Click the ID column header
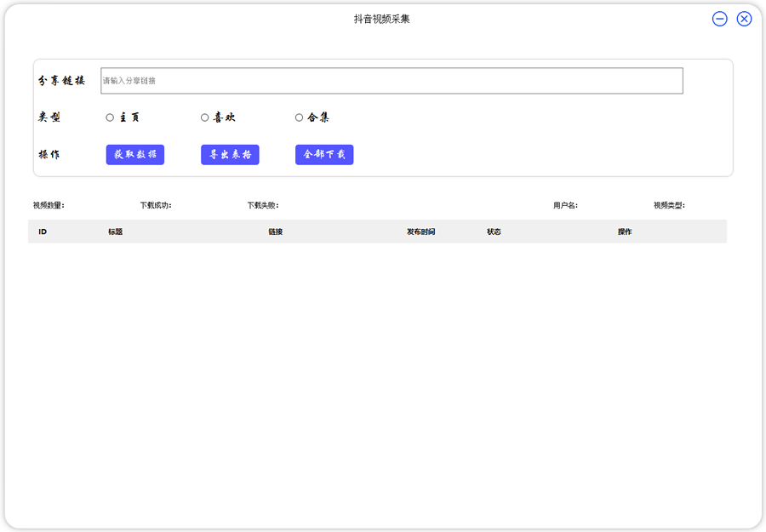Image resolution: width=766 pixels, height=532 pixels. (43, 232)
